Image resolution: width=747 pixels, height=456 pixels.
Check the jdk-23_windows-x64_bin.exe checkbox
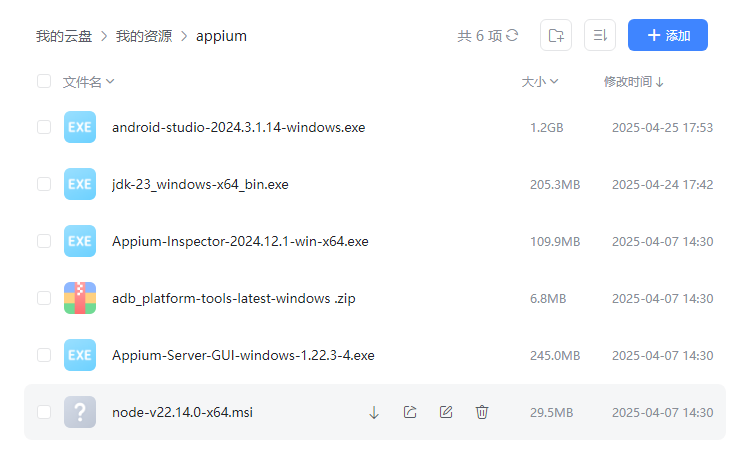point(44,184)
